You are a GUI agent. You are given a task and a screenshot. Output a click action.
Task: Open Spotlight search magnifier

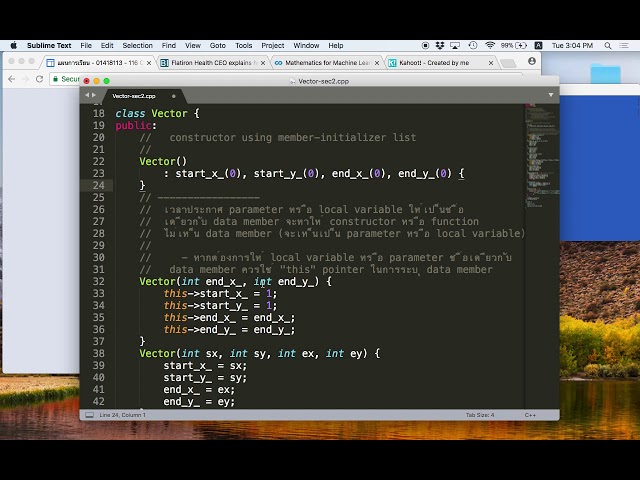608,45
